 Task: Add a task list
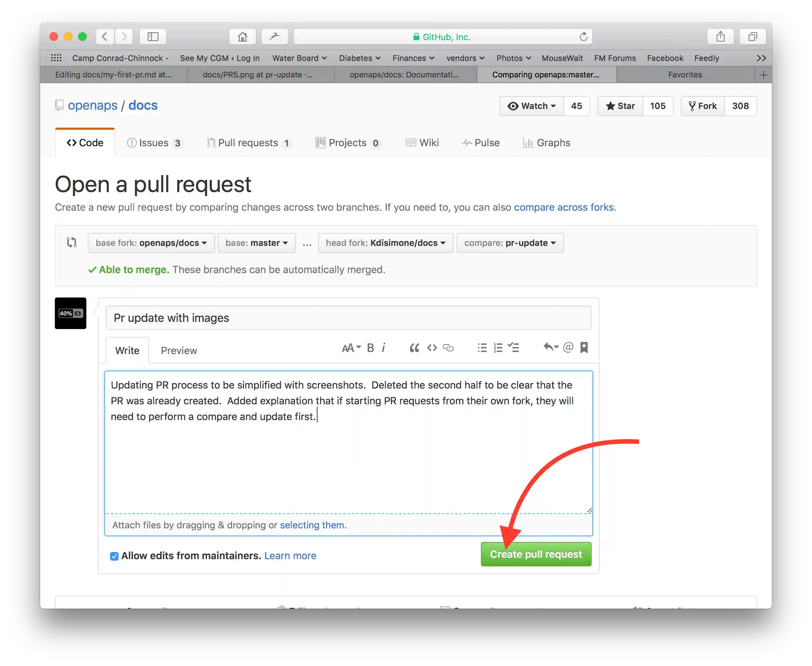pos(514,348)
